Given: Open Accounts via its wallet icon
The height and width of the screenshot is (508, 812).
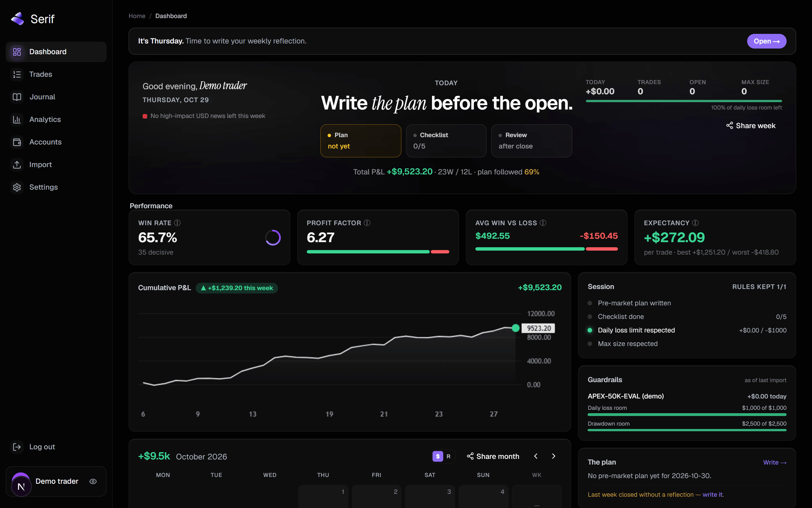Looking at the screenshot, I should pos(17,142).
